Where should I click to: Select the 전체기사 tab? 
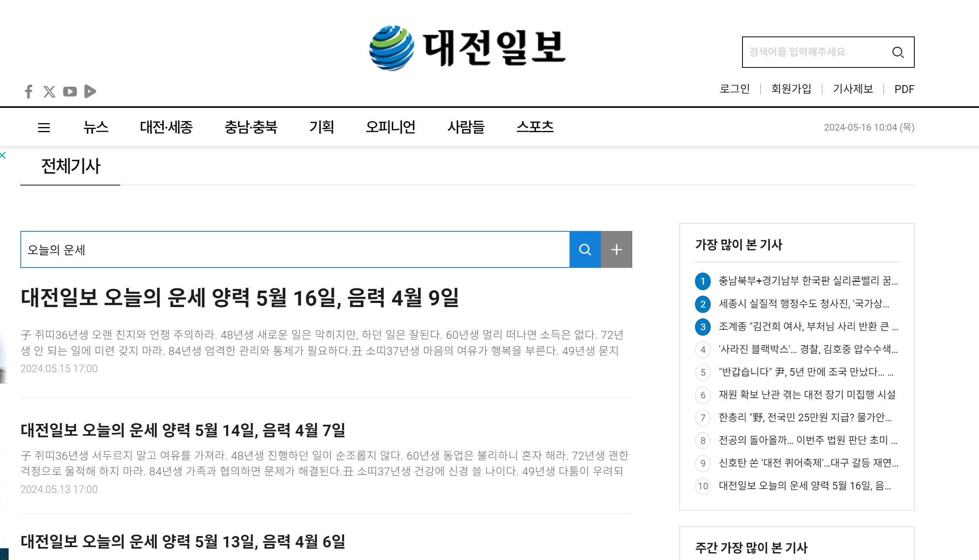point(71,166)
